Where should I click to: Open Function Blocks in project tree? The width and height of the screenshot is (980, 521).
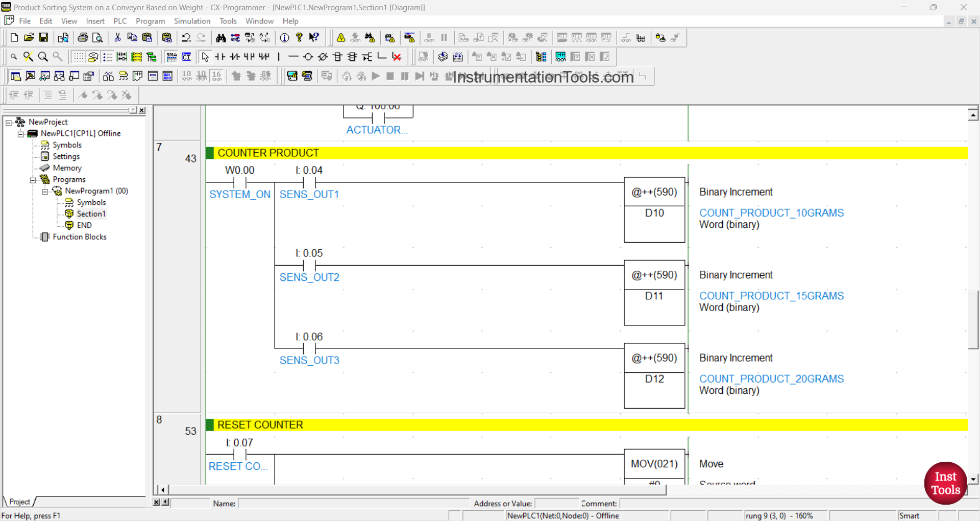[x=79, y=237]
